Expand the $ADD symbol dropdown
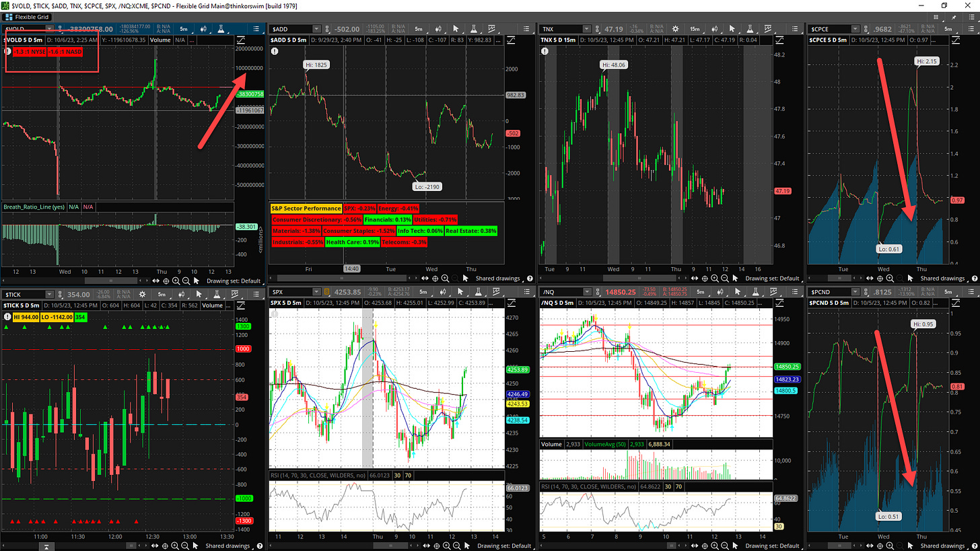The image size is (980, 551). 315,29
